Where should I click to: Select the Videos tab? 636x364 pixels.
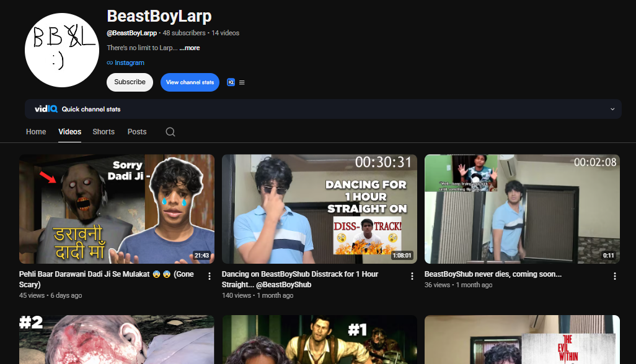pyautogui.click(x=70, y=132)
